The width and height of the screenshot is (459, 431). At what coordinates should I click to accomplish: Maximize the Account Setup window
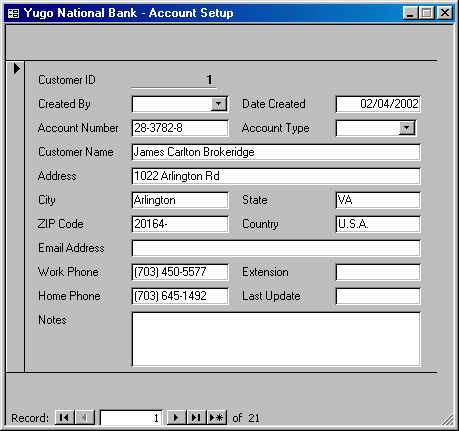[427, 13]
